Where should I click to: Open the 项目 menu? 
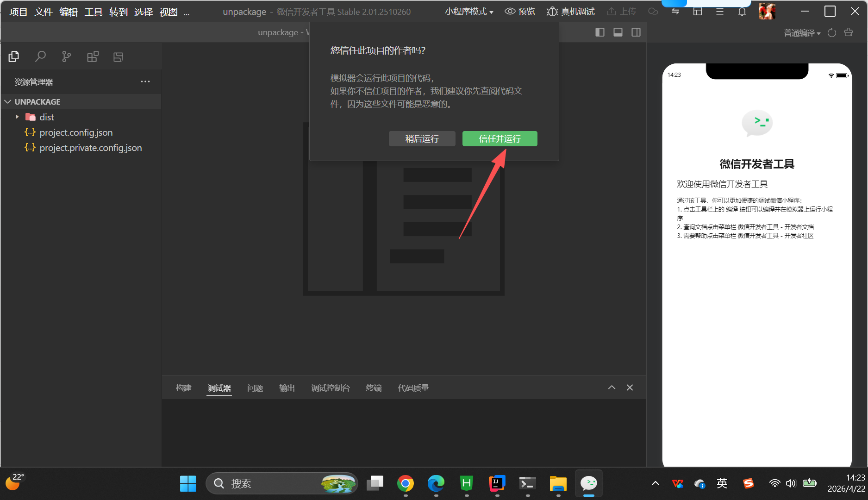click(x=19, y=12)
